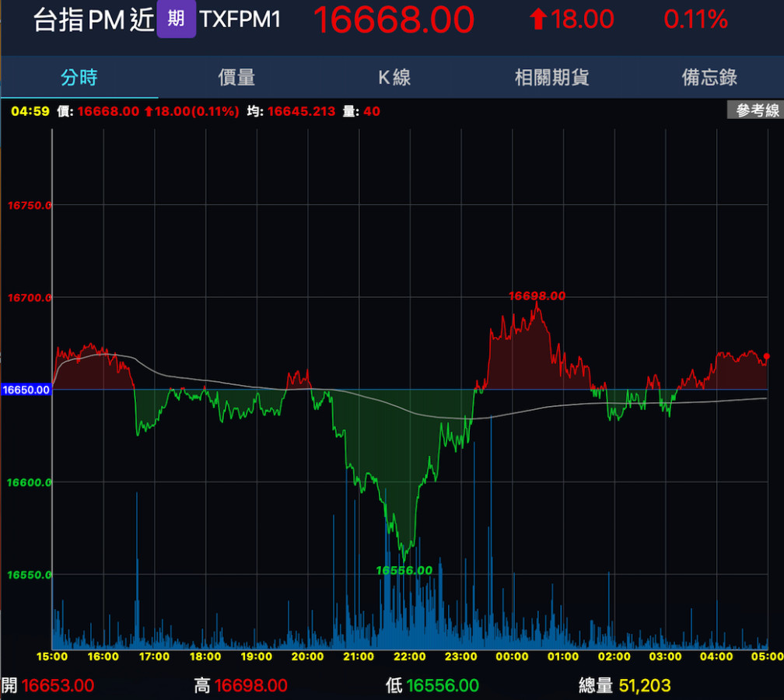Click the 00:00 time axis label
Viewport: 784px width, 700px height.
click(512, 656)
